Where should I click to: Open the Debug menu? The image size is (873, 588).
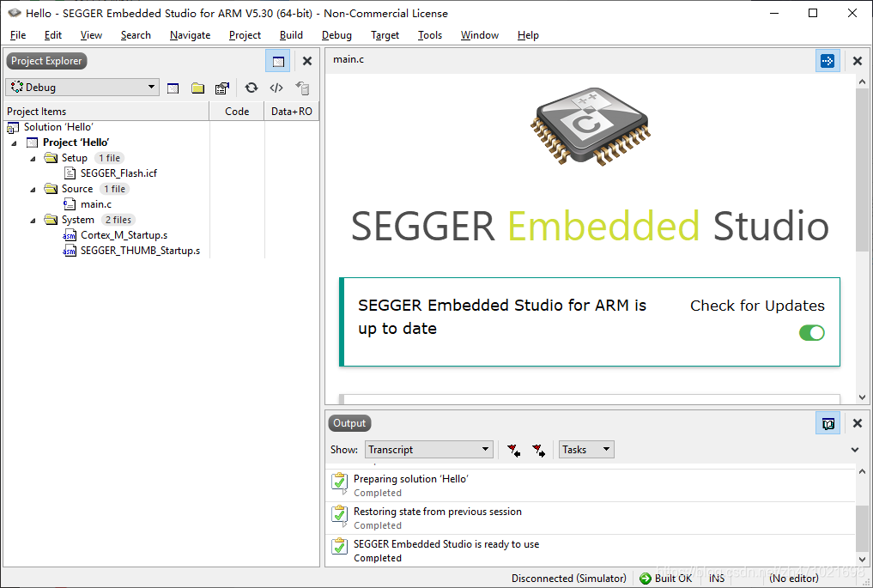coord(336,35)
